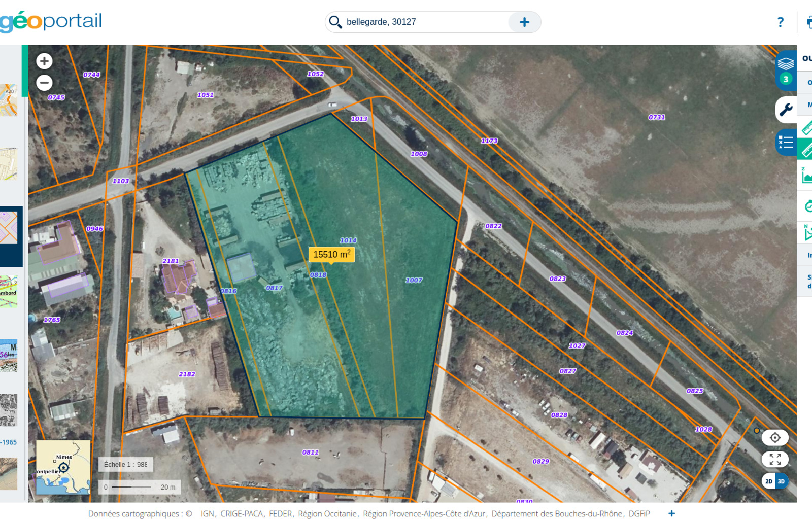The image size is (812, 522).
Task: Zoom in on the map
Action: pos(44,61)
